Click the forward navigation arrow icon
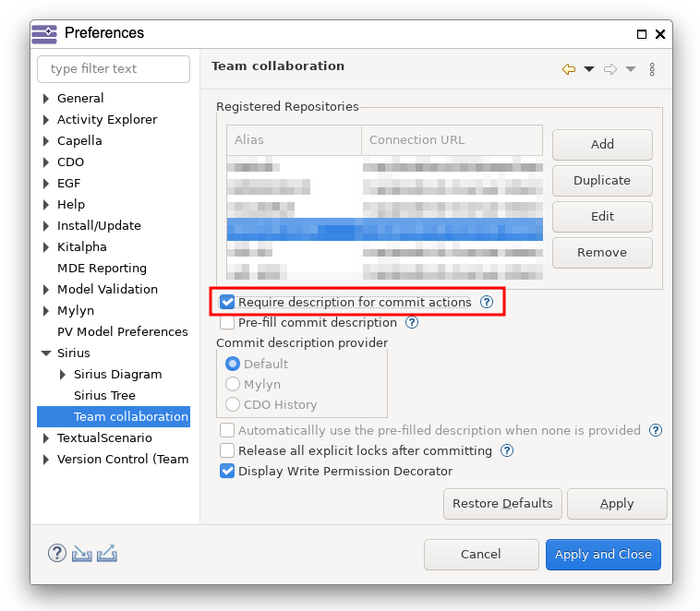This screenshot has height=611, width=700. 610,69
